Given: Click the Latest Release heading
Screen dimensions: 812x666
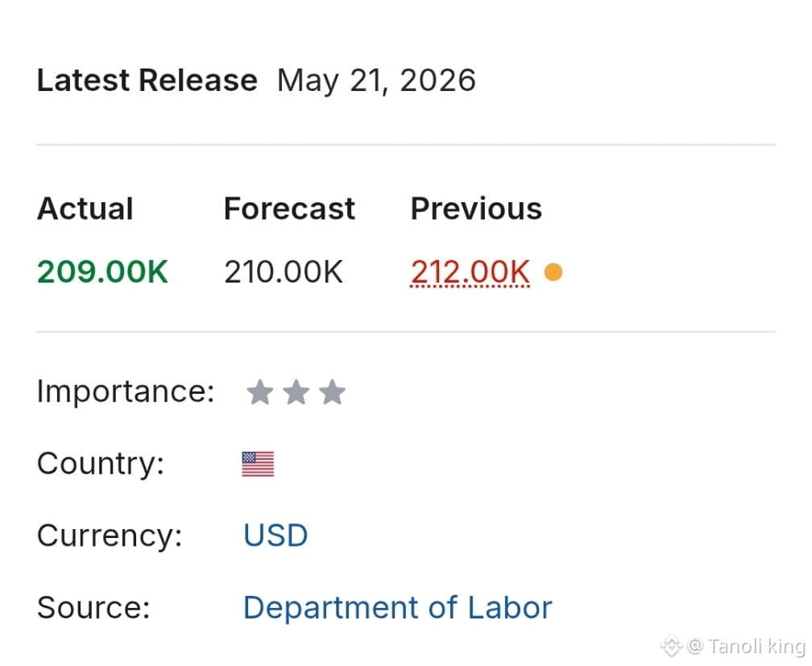Looking at the screenshot, I should click(147, 81).
